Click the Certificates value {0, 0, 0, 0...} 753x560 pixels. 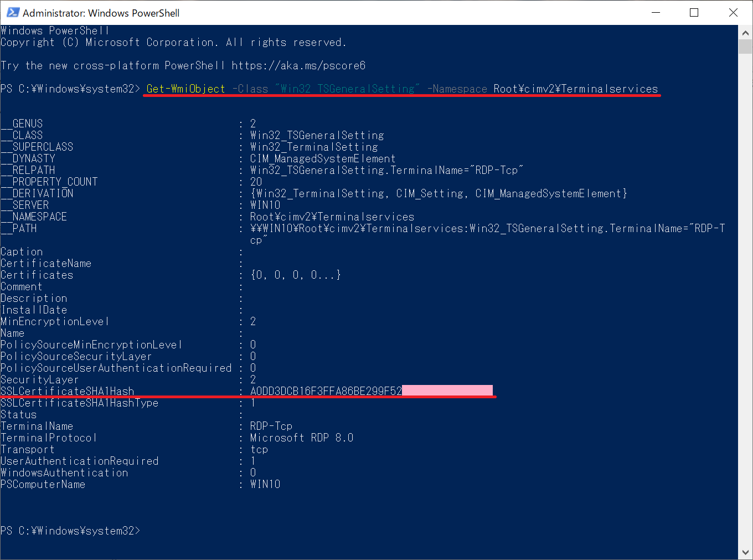296,275
